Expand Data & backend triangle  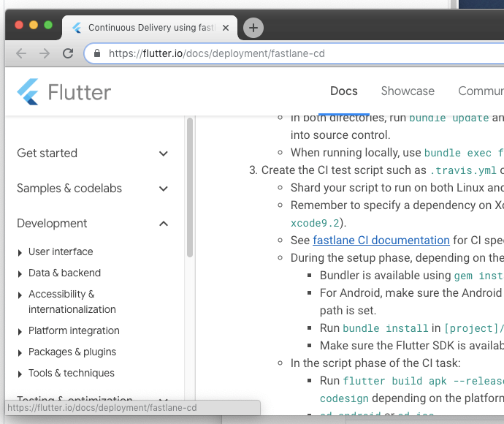pyautogui.click(x=20, y=273)
